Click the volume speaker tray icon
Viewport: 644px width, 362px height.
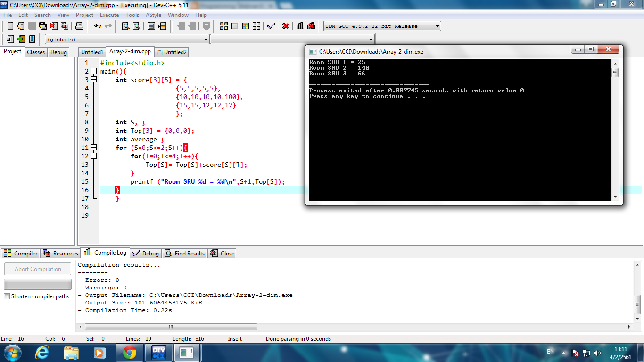pos(598,353)
